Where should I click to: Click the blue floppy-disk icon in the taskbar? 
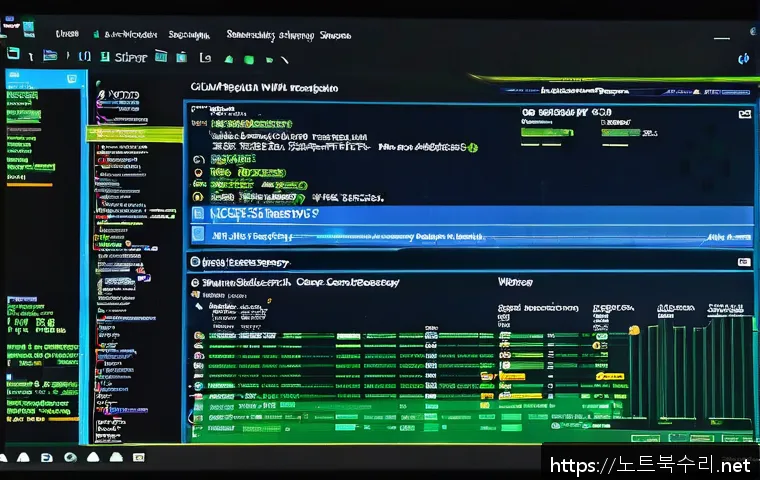(x=47, y=457)
